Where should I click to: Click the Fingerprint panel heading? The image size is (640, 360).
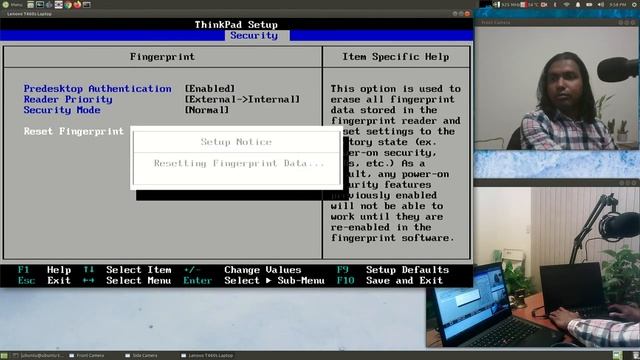(162, 57)
